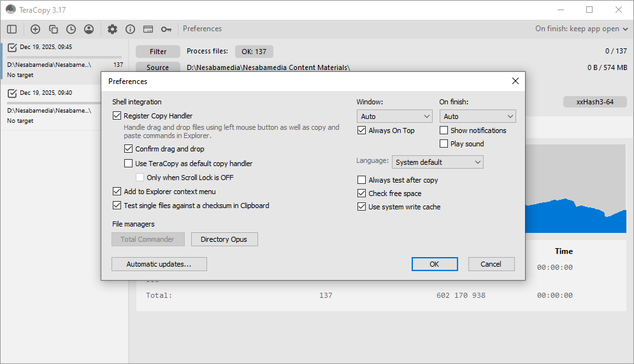Click the Directory Opus button
Viewport: 634px width, 364px height.
(x=224, y=239)
